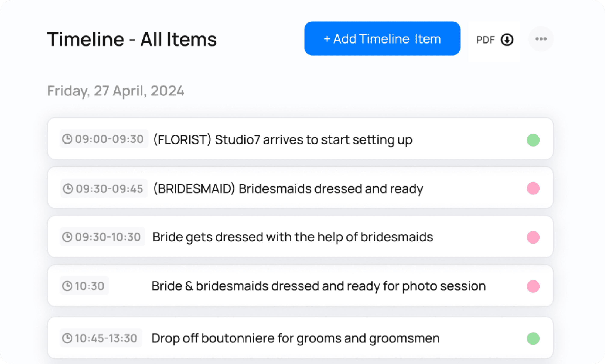Screen dimensions: 605x364
Task: Click the clock icon beside 10:30
Action: (x=67, y=286)
